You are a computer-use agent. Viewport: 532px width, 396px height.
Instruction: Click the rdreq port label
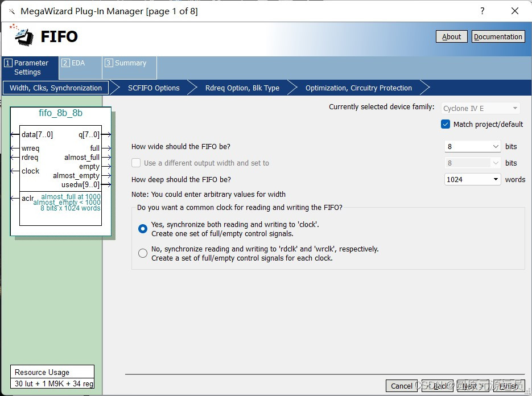[x=30, y=158]
